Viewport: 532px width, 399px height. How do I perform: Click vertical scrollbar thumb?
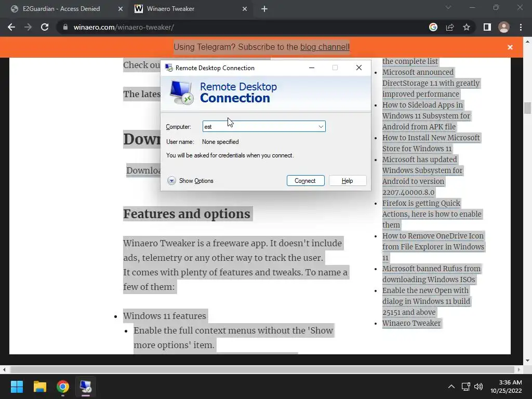[x=527, y=108]
